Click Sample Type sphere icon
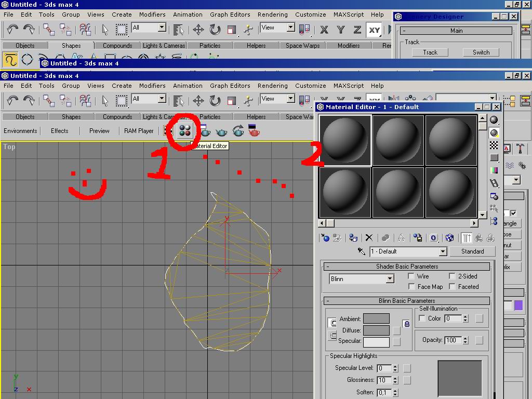 (x=494, y=120)
